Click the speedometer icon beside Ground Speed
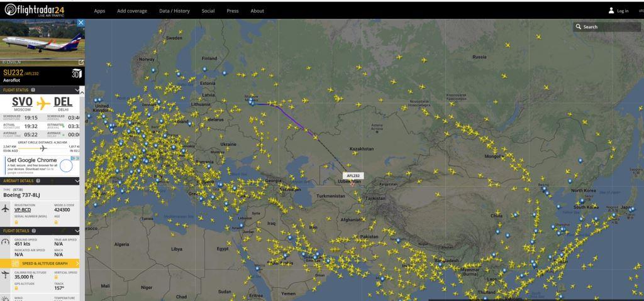Image resolution: width=644 pixels, height=301 pixels. click(5, 242)
